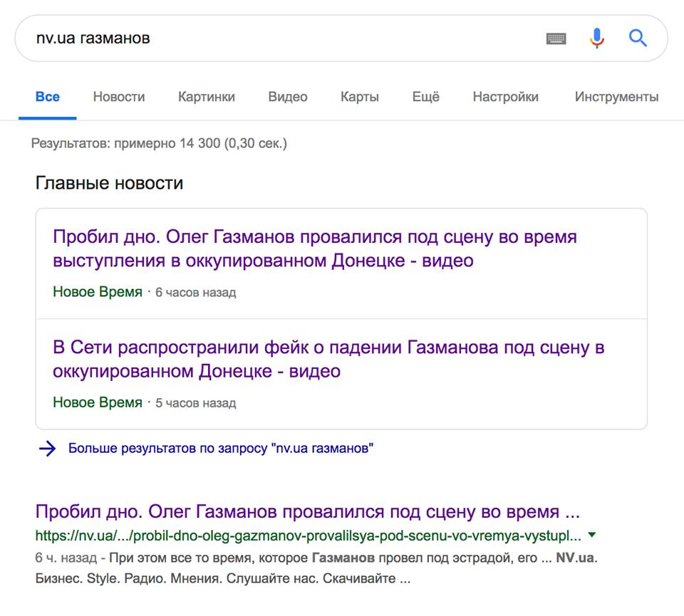Go to the 'Видео' tab
684x616 pixels.
pyautogui.click(x=288, y=97)
